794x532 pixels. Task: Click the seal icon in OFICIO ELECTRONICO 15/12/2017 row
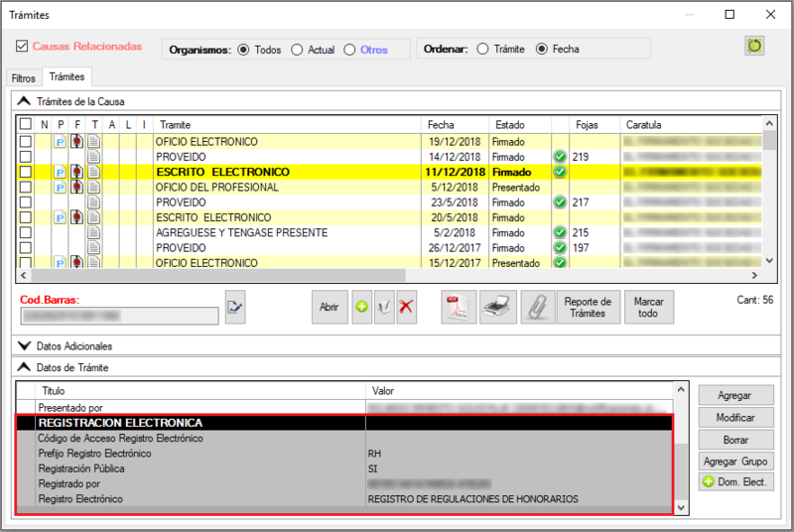click(x=77, y=262)
